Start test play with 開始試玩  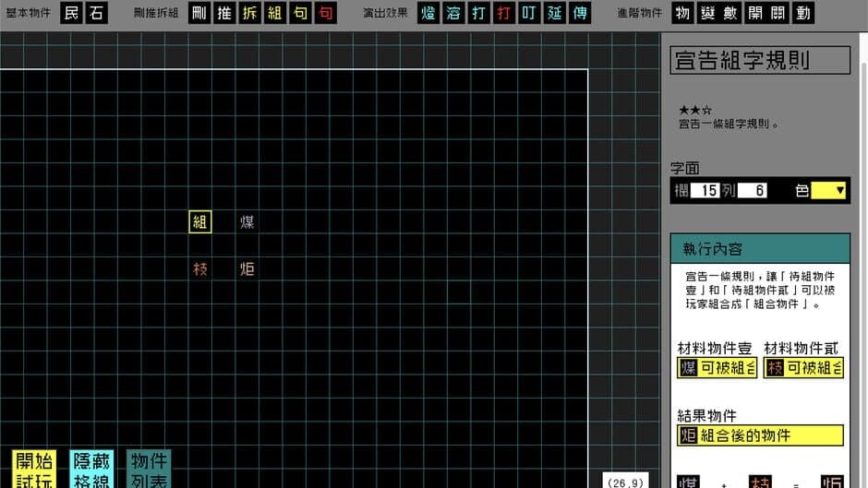34,469
